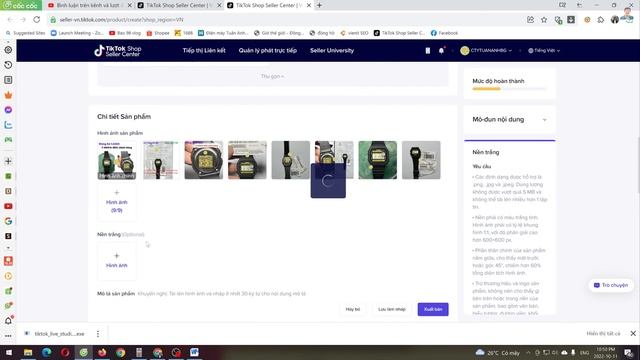Viewport: 640px width, 360px height.
Task: Open the download extension icon in toolbar
Action: (x=571, y=20)
